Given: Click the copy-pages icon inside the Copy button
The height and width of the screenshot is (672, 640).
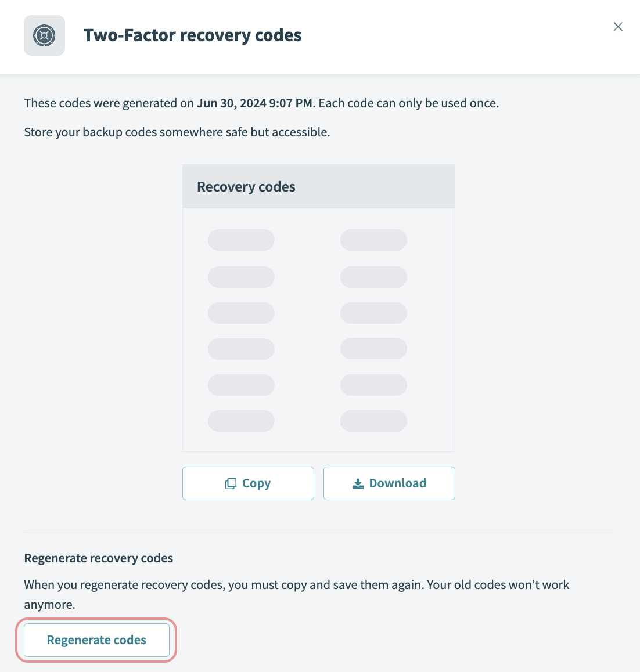Looking at the screenshot, I should pos(231,483).
